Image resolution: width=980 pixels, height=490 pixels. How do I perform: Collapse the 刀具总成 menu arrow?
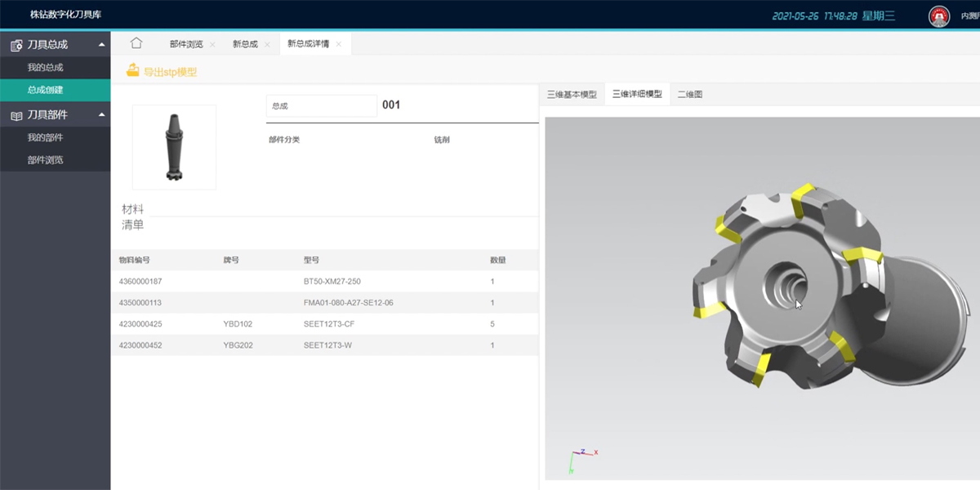pos(101,44)
